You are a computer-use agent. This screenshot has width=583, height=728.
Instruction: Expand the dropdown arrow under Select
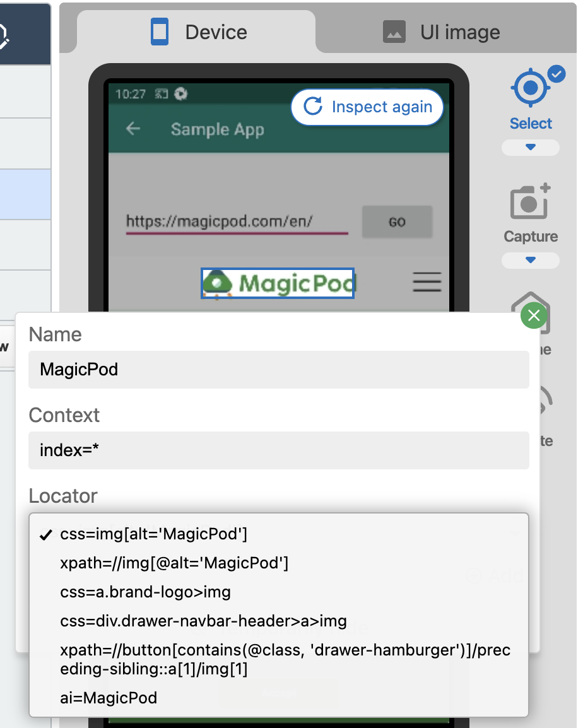tap(530, 148)
